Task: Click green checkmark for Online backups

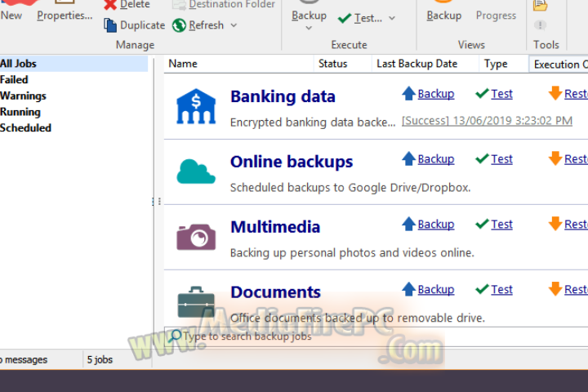Action: pos(482,158)
